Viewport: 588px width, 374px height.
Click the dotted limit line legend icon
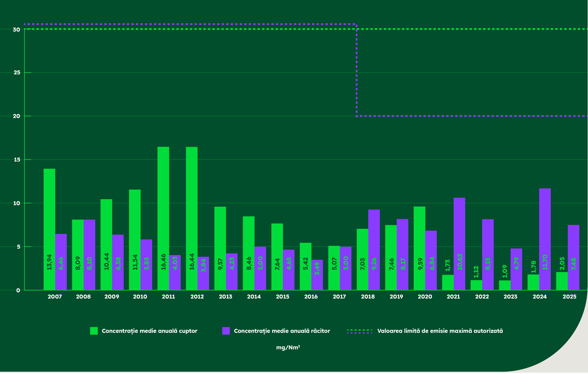pos(359,331)
